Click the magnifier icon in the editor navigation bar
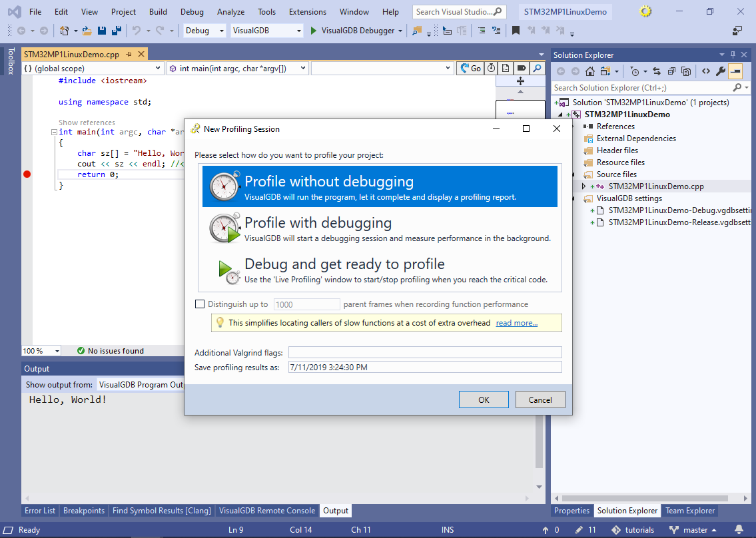 point(537,69)
